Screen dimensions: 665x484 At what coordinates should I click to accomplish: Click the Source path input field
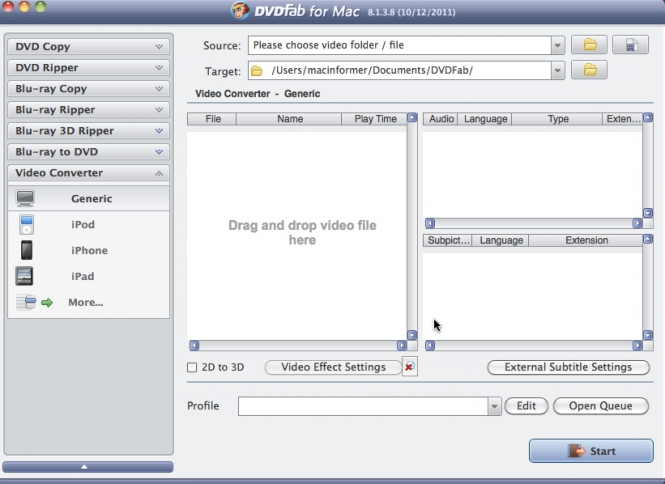point(400,45)
